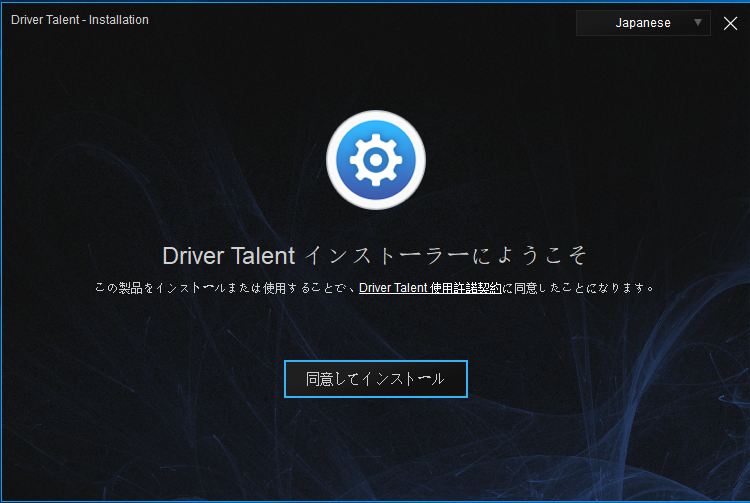The height and width of the screenshot is (503, 750).
Task: Click the down arrow of the language selector
Action: [x=698, y=22]
